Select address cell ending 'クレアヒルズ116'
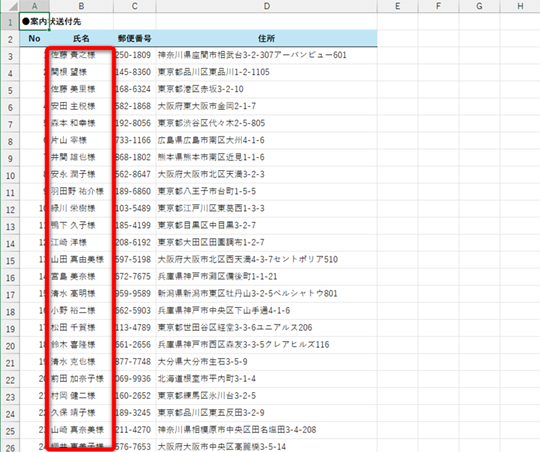The height and width of the screenshot is (452, 540). 267,345
